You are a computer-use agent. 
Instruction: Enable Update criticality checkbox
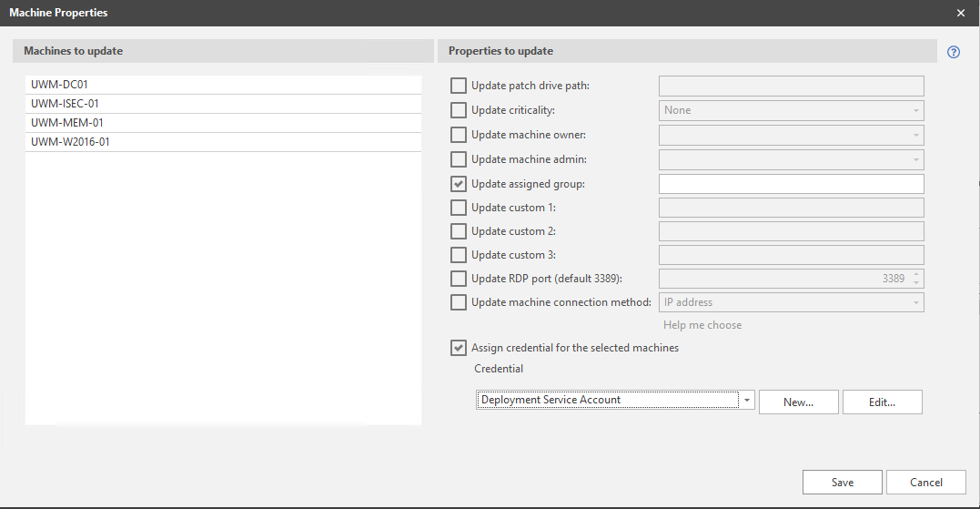point(458,110)
